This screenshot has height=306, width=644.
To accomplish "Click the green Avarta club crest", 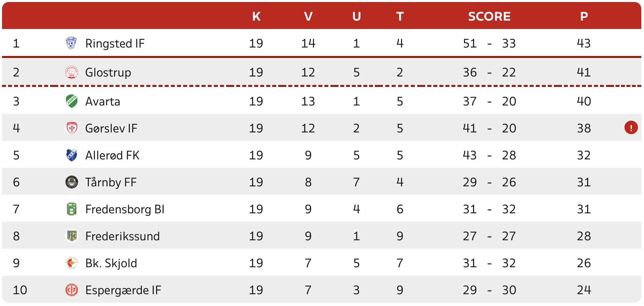I will [71, 101].
